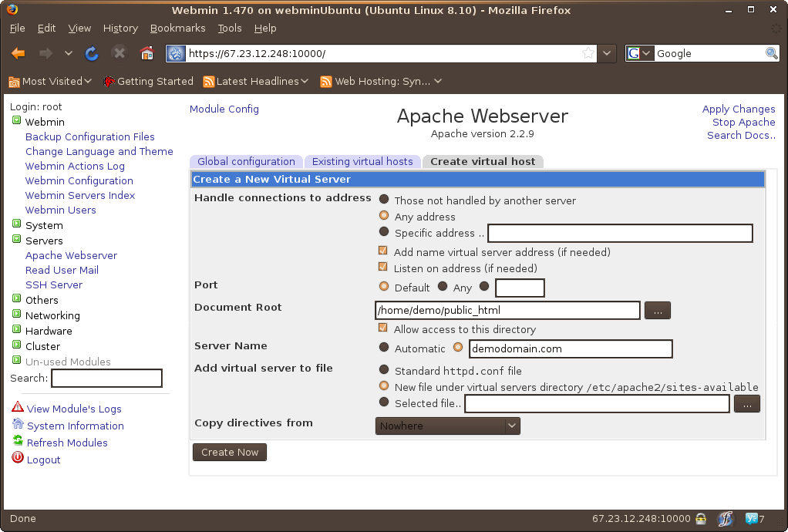Click the script extension icon in the status bar
Screen dimensions: 788x532
tap(726, 518)
